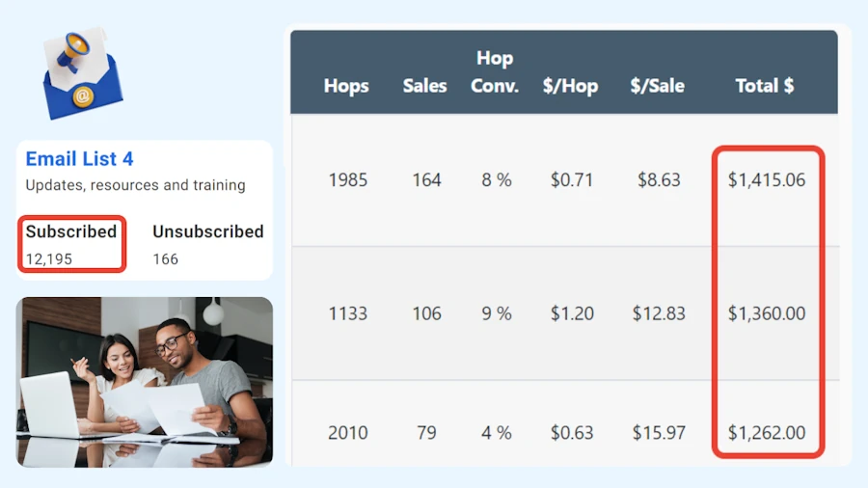Click the $/Sale column header
This screenshot has height=488, width=868.
click(657, 86)
